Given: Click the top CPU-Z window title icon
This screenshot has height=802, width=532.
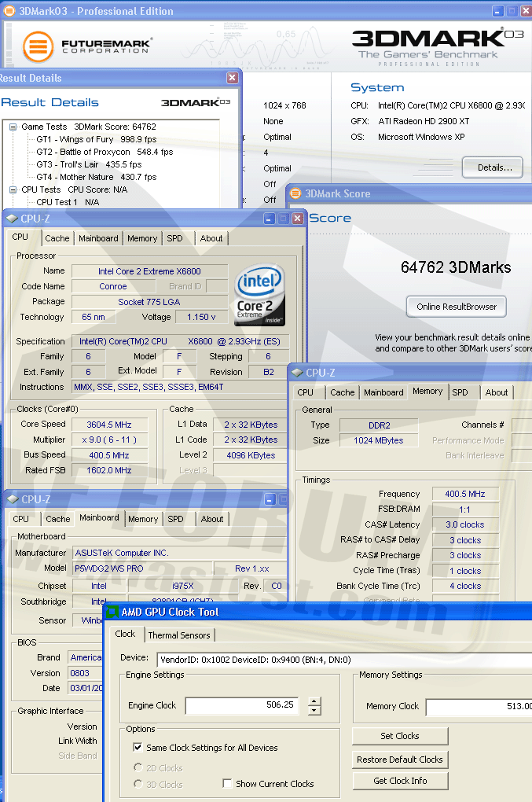Looking at the screenshot, I should coord(11,219).
